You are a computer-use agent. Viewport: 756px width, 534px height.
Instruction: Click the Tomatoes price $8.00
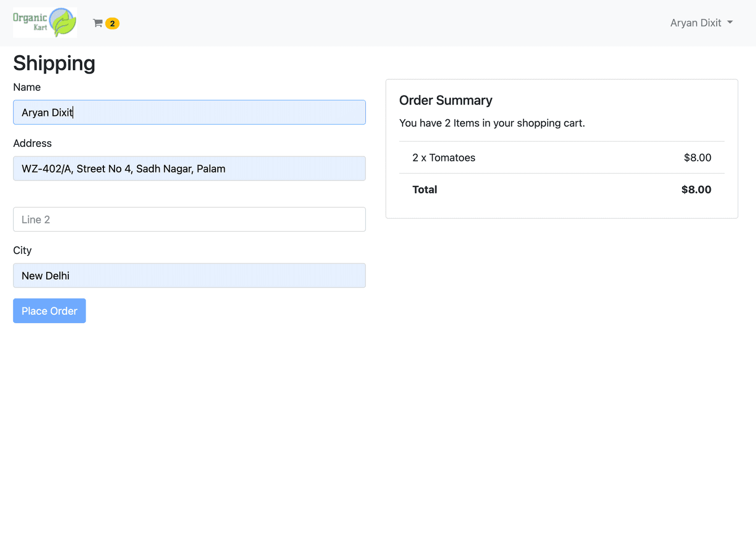click(x=697, y=157)
